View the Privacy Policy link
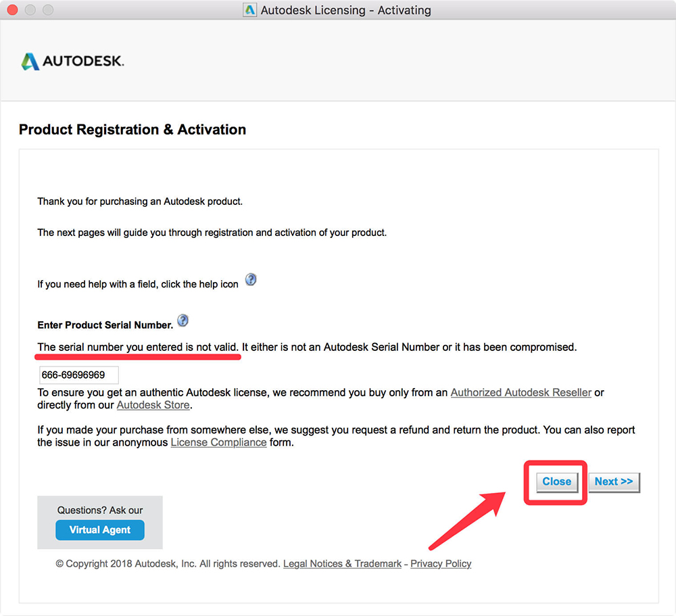Viewport: 676px width, 616px height. 441,564
